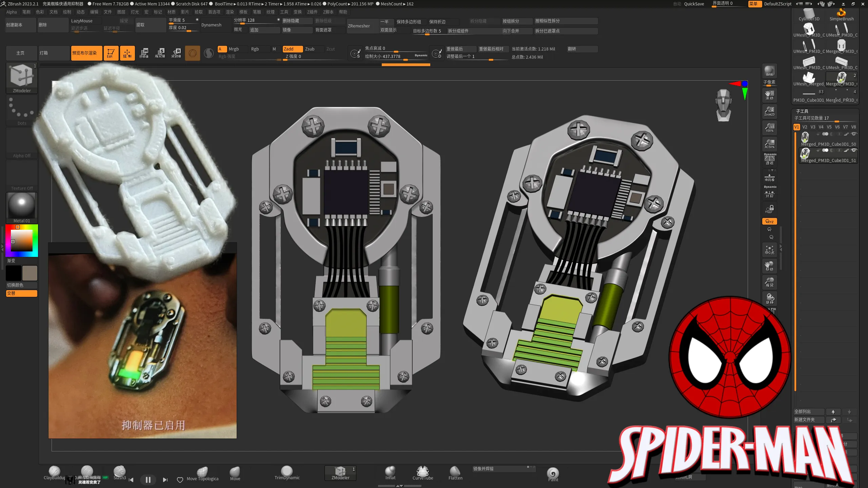Click the camera head orientation gizmo
Screen dimensions: 868x488
pyautogui.click(x=724, y=105)
